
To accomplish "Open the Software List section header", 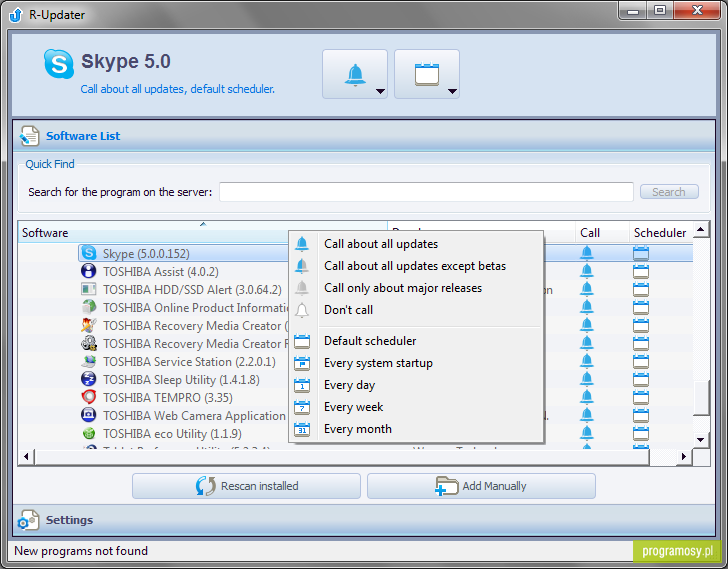I will click(x=364, y=136).
